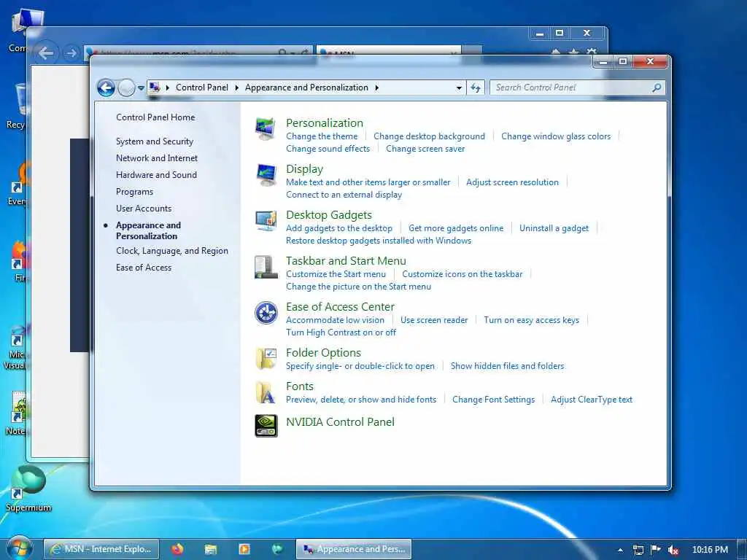The width and height of the screenshot is (747, 560).
Task: Click Uninstall a gadget link
Action: pos(554,228)
